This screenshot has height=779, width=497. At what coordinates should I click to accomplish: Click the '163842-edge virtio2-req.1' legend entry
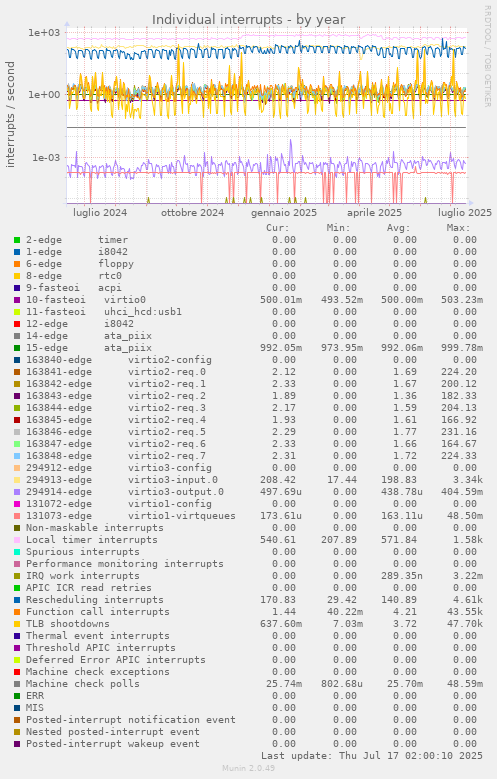click(x=116, y=384)
